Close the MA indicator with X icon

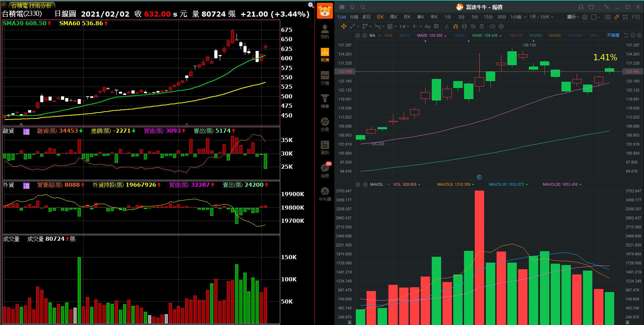click(365, 35)
